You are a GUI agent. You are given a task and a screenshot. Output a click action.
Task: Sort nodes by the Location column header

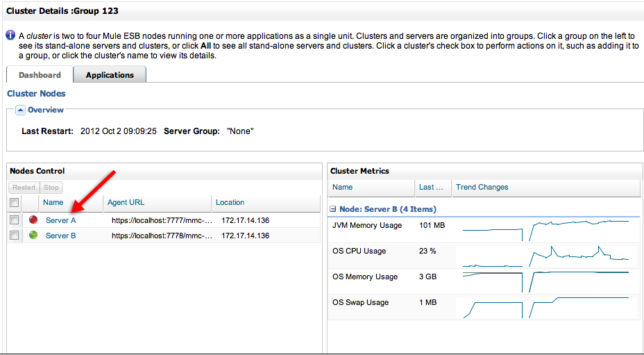(x=230, y=203)
